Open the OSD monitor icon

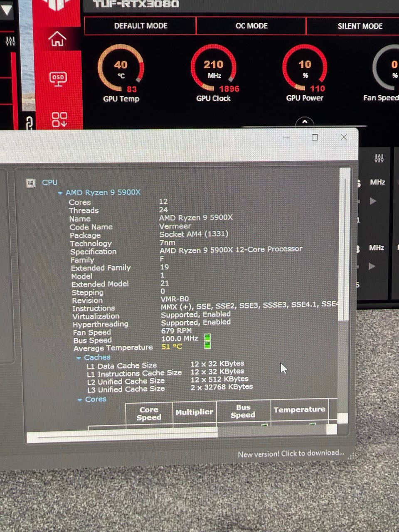click(58, 79)
